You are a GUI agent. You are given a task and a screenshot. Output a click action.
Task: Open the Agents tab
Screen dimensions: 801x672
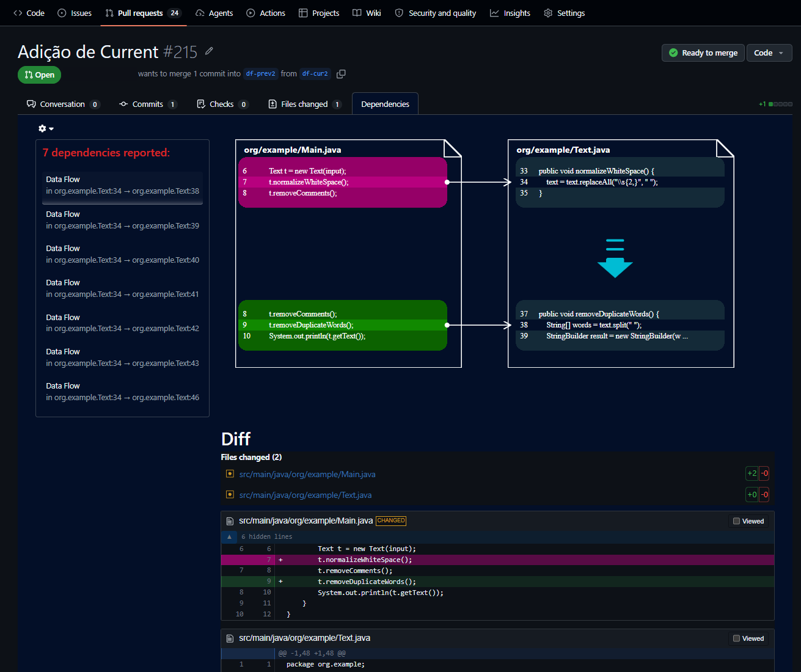(x=214, y=13)
